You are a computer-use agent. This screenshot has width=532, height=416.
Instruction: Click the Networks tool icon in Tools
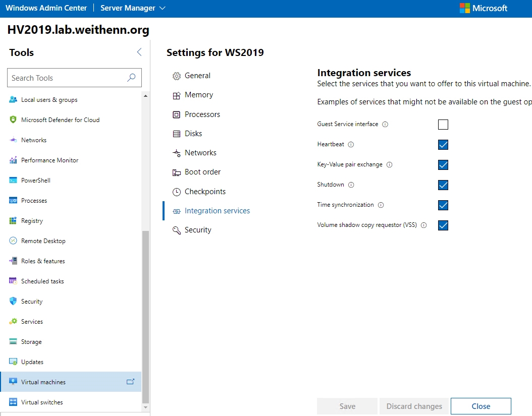tap(13, 140)
